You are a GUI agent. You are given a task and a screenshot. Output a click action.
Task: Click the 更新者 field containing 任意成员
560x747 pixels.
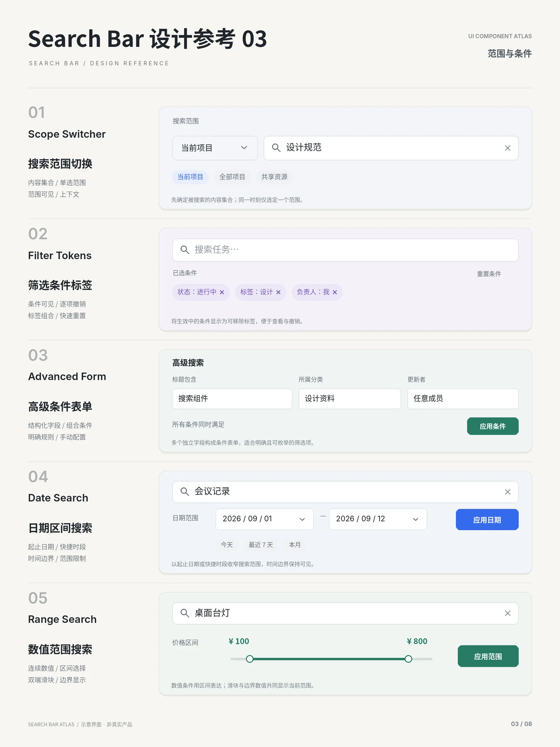click(x=463, y=399)
